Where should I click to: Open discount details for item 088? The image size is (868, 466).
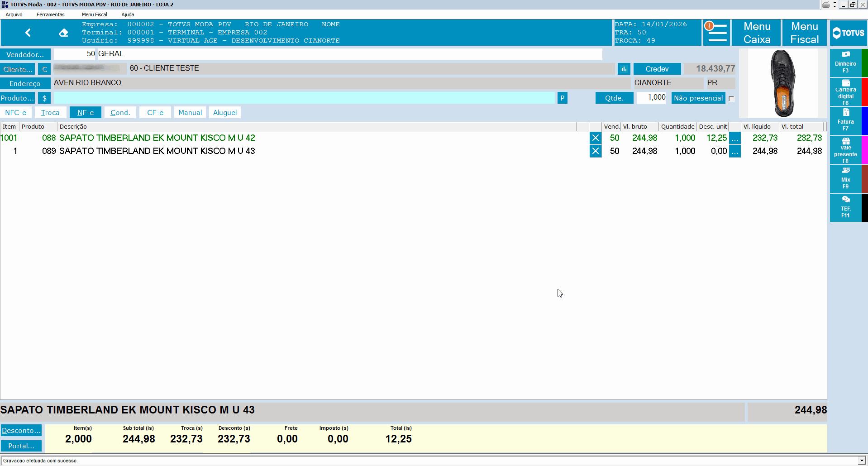[x=735, y=138]
